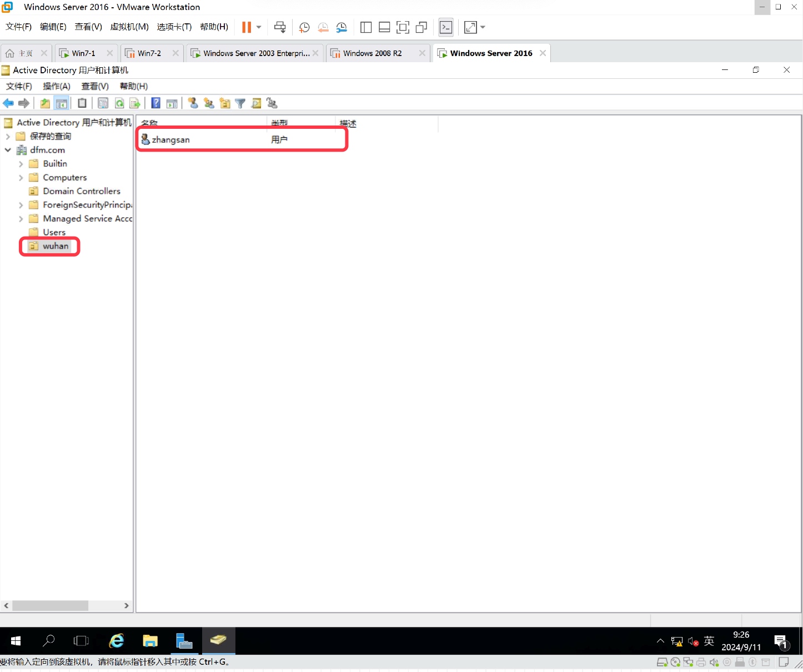This screenshot has height=672, width=803.
Task: Open the dropdown arrow next to pause button
Action: click(x=259, y=27)
